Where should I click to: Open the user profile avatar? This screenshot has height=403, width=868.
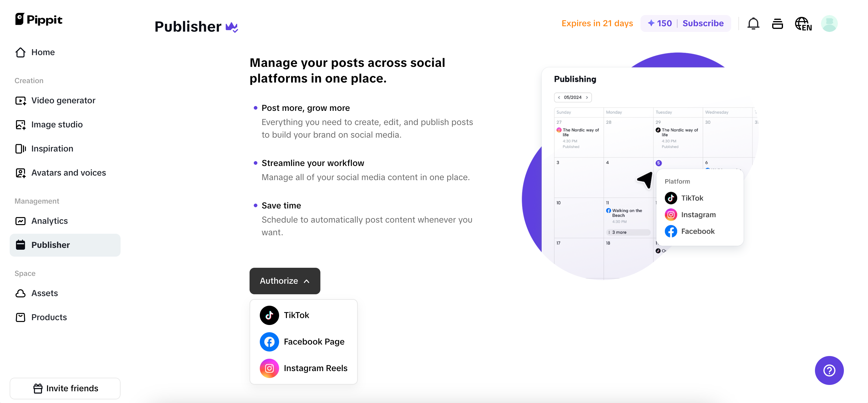(829, 23)
